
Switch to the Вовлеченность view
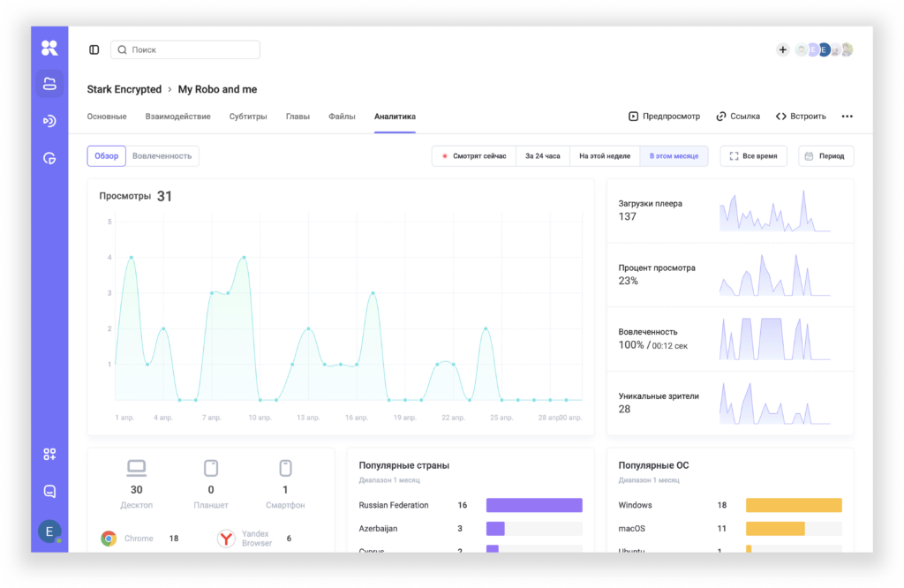click(x=162, y=156)
